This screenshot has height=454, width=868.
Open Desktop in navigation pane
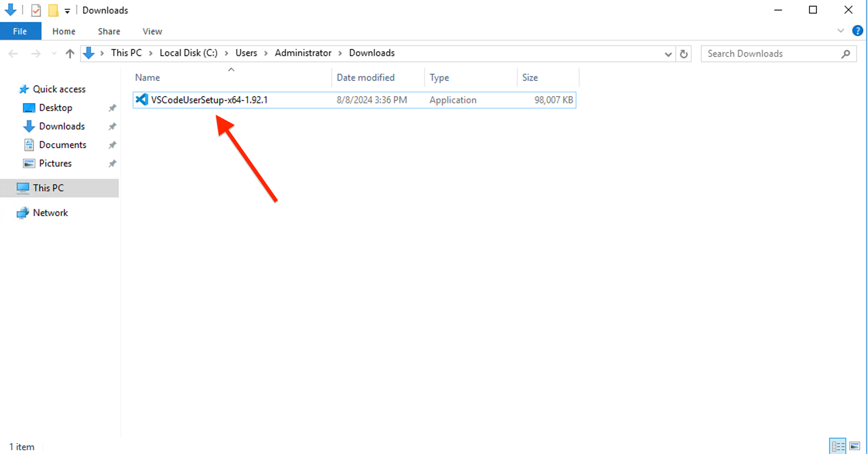click(x=55, y=108)
